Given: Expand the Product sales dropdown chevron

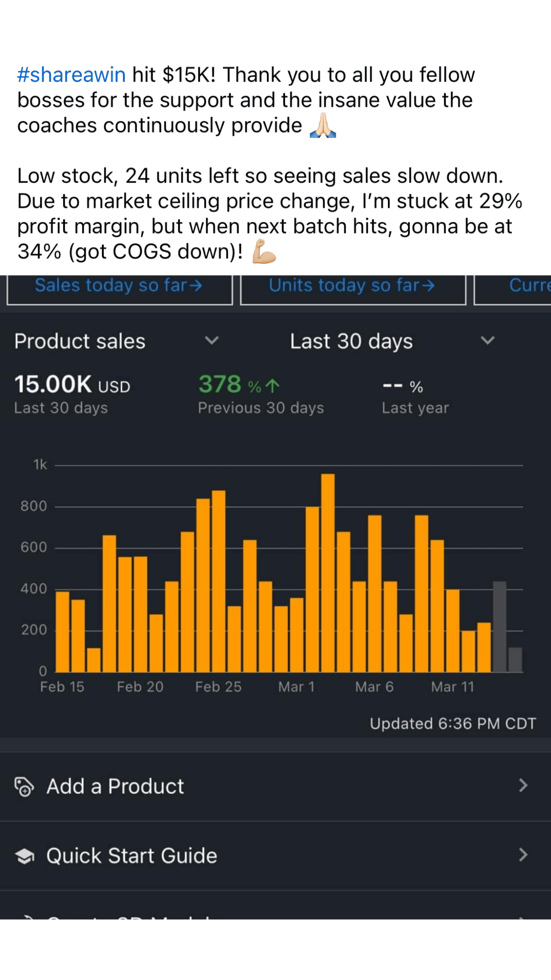Looking at the screenshot, I should (x=211, y=341).
